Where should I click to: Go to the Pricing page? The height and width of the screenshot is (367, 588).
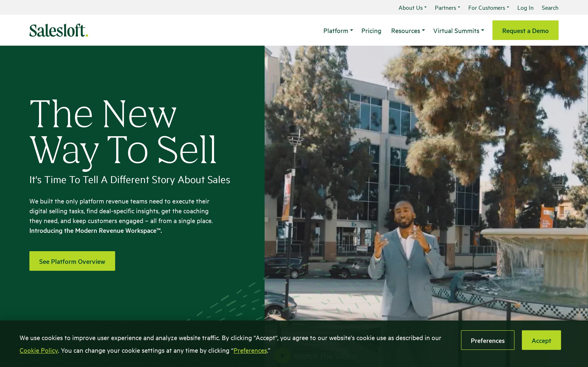click(x=371, y=31)
